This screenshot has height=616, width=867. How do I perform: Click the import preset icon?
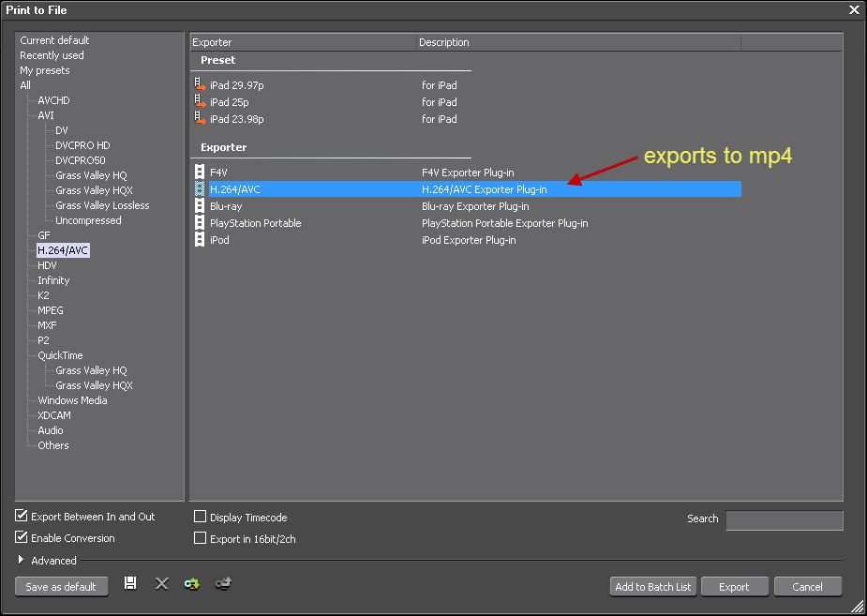192,583
